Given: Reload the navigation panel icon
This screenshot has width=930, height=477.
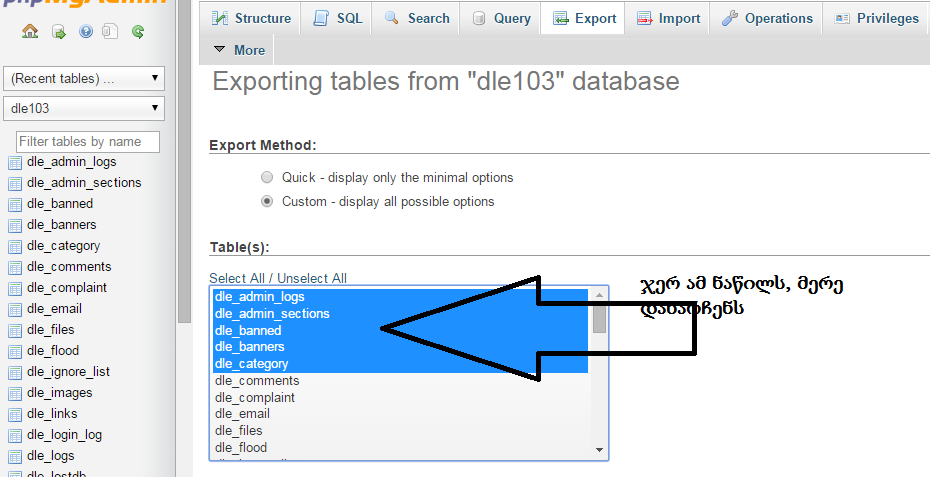Looking at the screenshot, I should [137, 32].
